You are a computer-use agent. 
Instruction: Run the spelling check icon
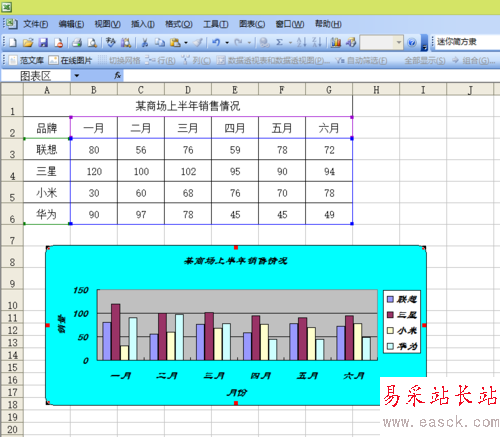point(110,42)
